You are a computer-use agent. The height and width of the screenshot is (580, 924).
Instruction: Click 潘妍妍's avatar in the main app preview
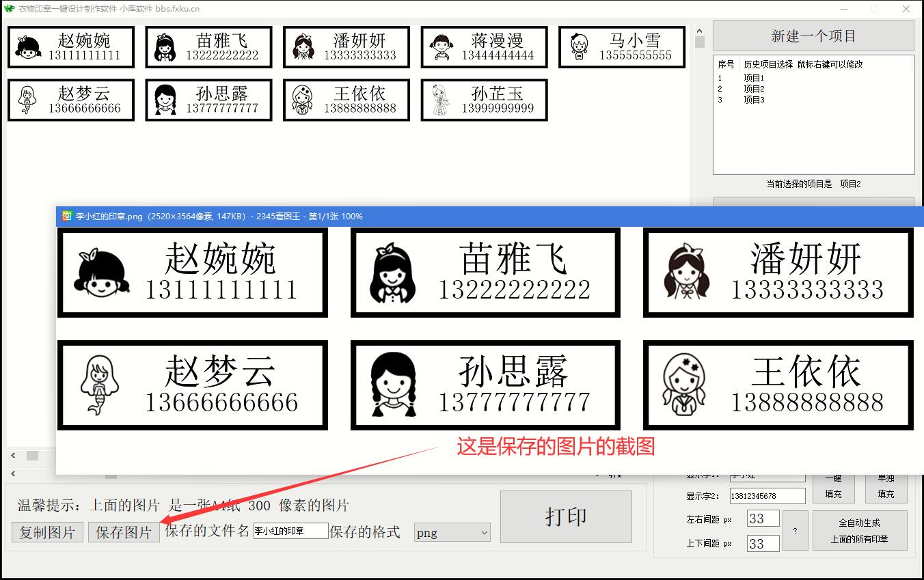click(303, 47)
